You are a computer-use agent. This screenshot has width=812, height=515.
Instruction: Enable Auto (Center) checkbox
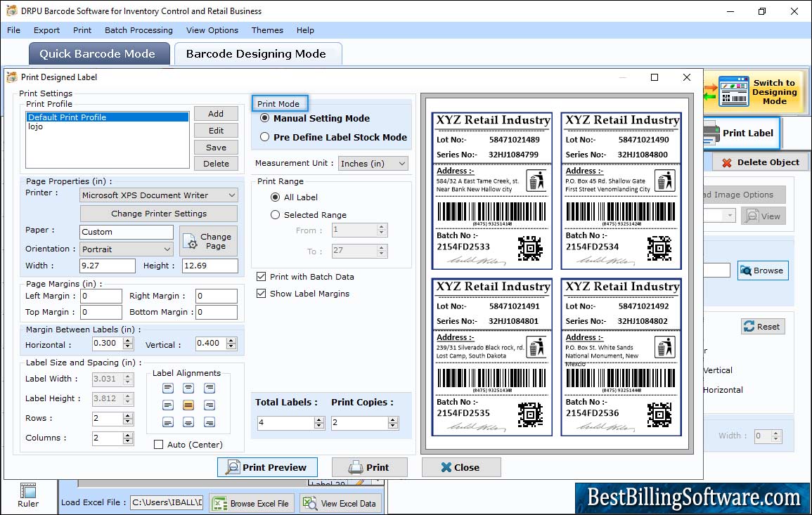tap(158, 445)
